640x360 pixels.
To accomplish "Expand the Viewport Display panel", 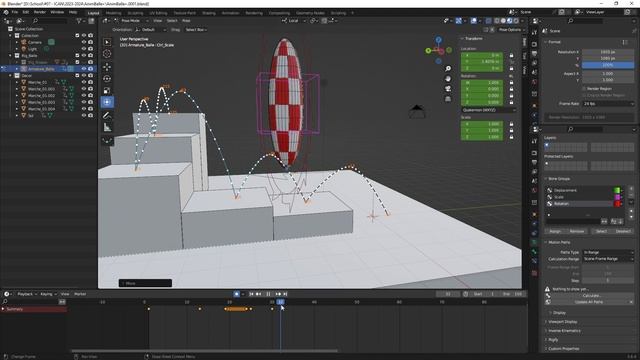I will [562, 322].
